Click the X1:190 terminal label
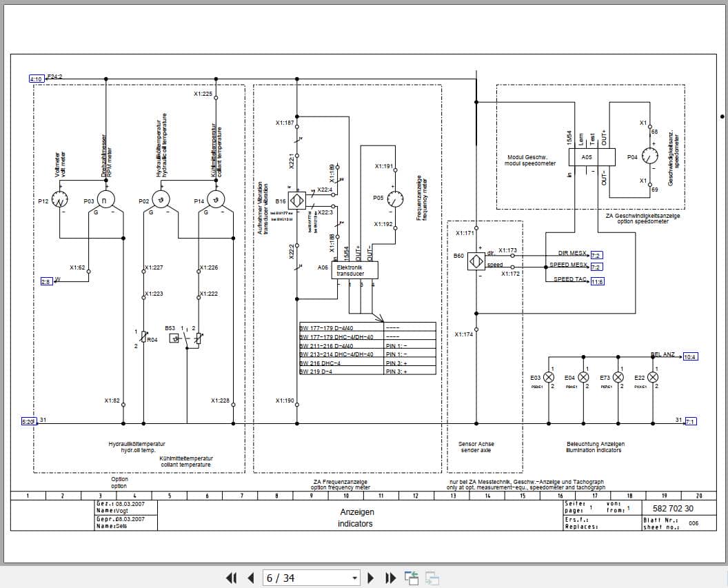 pos(285,401)
